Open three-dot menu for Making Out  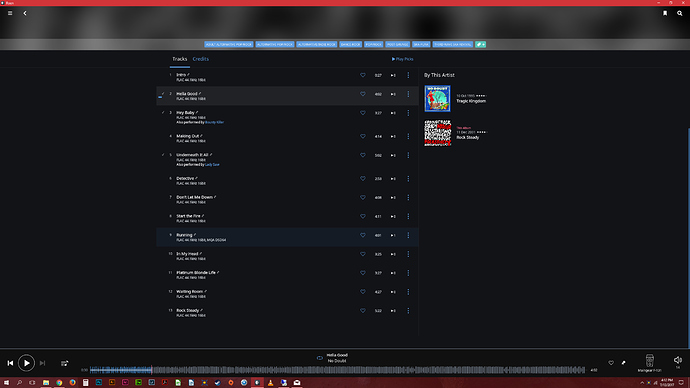pos(408,136)
